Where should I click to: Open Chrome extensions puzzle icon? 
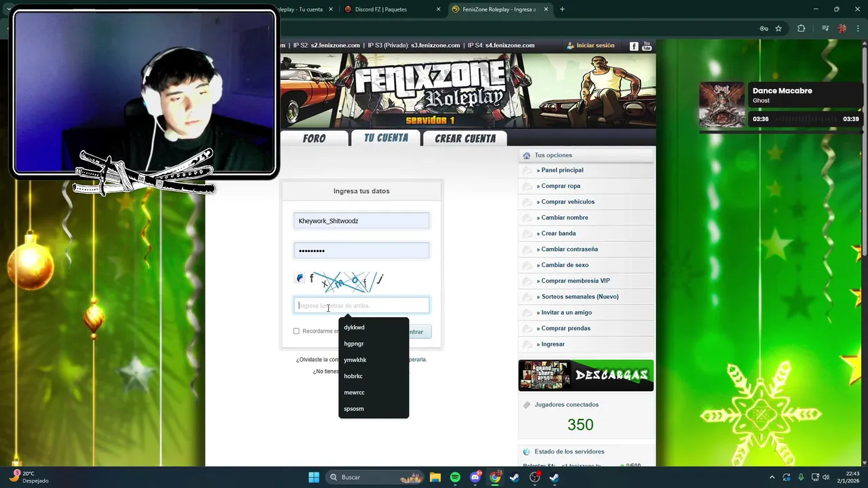pyautogui.click(x=801, y=28)
